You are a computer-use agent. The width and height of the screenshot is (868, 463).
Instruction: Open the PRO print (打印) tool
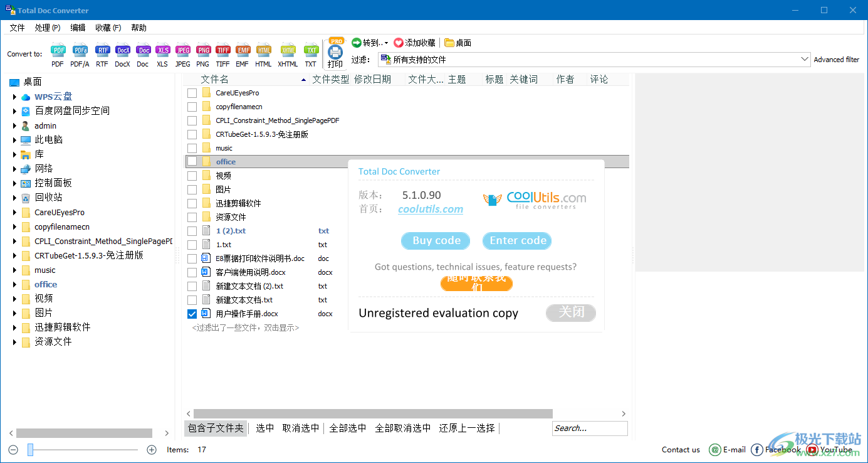[x=335, y=53]
